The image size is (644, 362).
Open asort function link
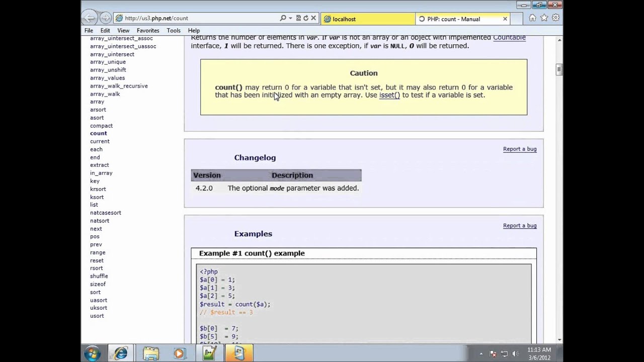(x=97, y=118)
